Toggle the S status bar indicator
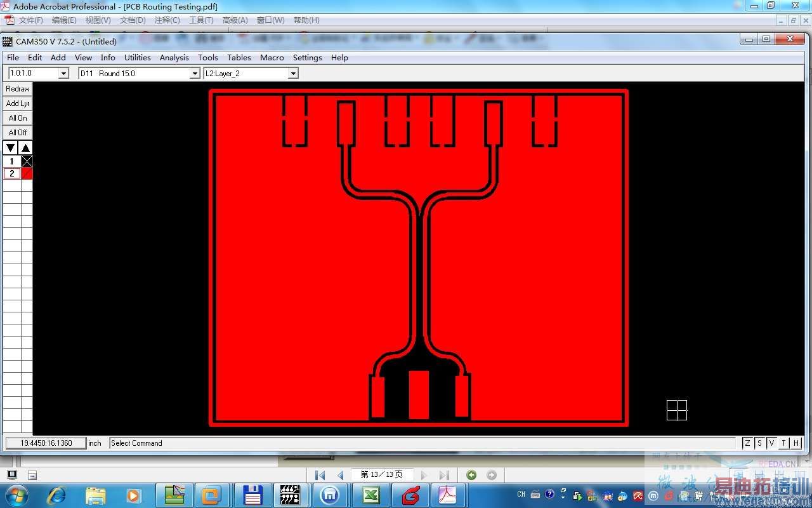Viewport: 812px width, 508px height. pyautogui.click(x=759, y=443)
